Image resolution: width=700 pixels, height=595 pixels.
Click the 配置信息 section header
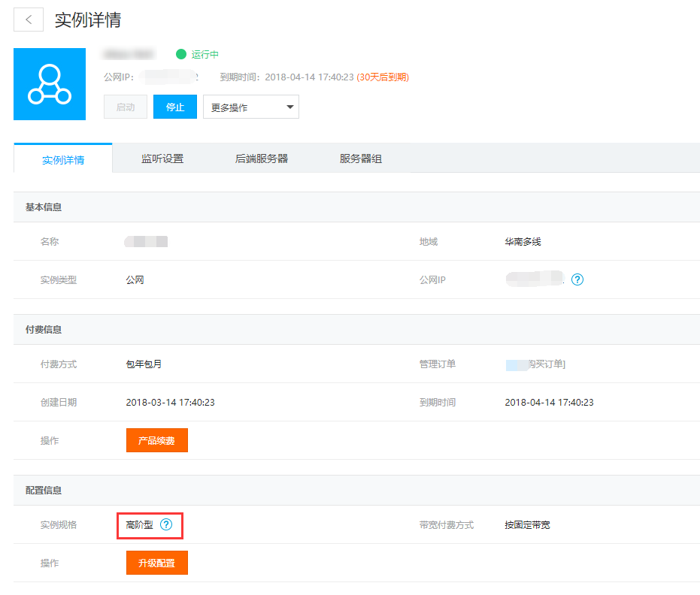click(x=44, y=491)
